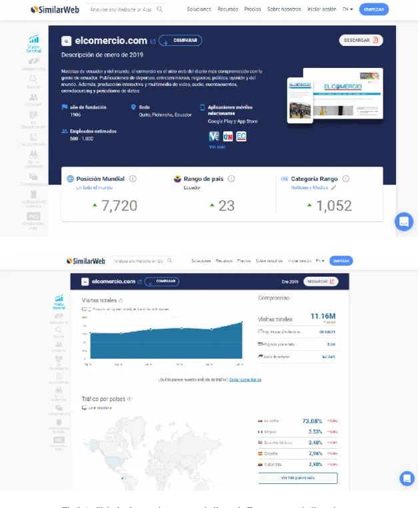
Task: Click info icon next to Visitas totales heading
Action: 121,301
